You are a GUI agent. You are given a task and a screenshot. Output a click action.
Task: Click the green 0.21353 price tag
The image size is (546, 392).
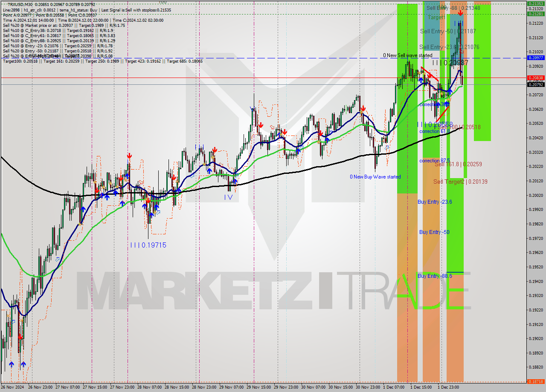(x=536, y=3)
